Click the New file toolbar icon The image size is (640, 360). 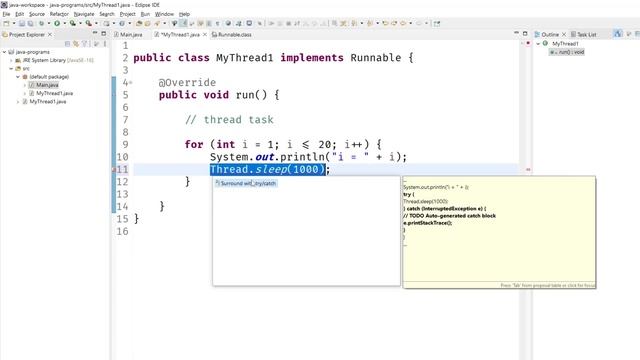[x=6, y=23]
